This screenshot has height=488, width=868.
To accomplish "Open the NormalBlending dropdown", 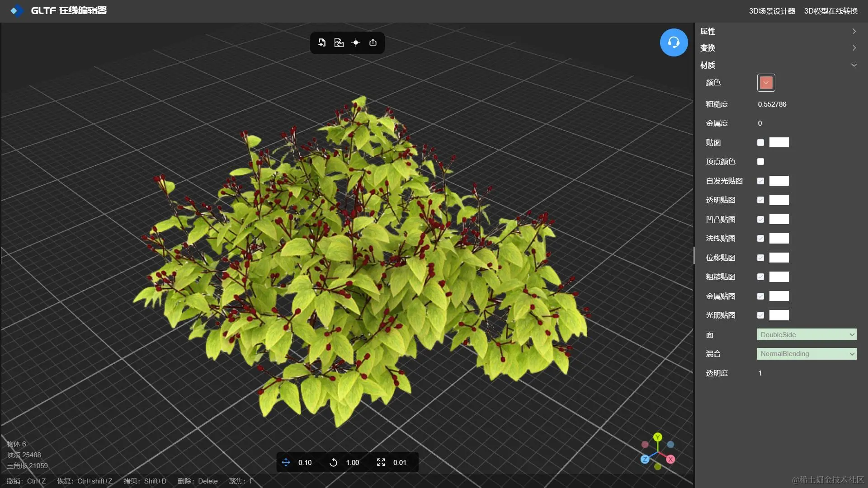I will 807,354.
